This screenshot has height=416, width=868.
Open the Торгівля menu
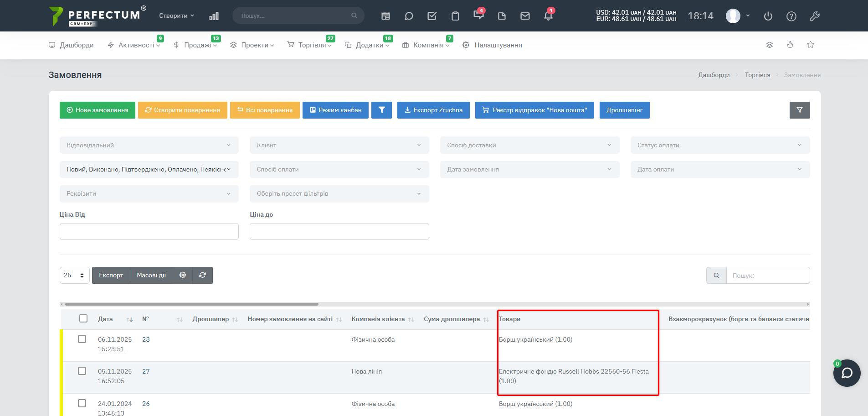click(312, 45)
